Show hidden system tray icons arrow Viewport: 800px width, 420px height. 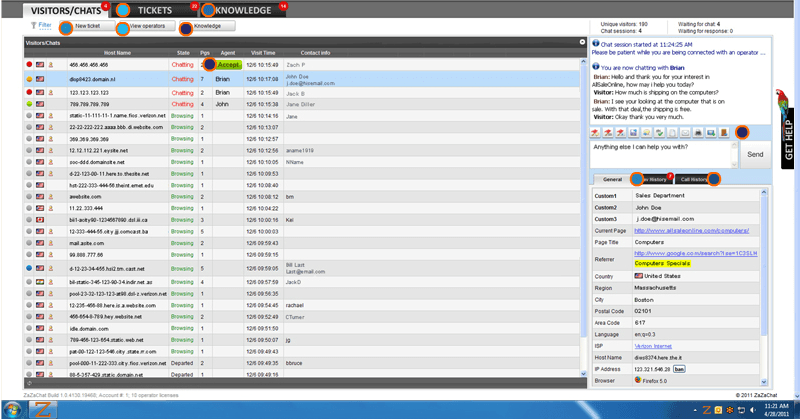pos(695,410)
